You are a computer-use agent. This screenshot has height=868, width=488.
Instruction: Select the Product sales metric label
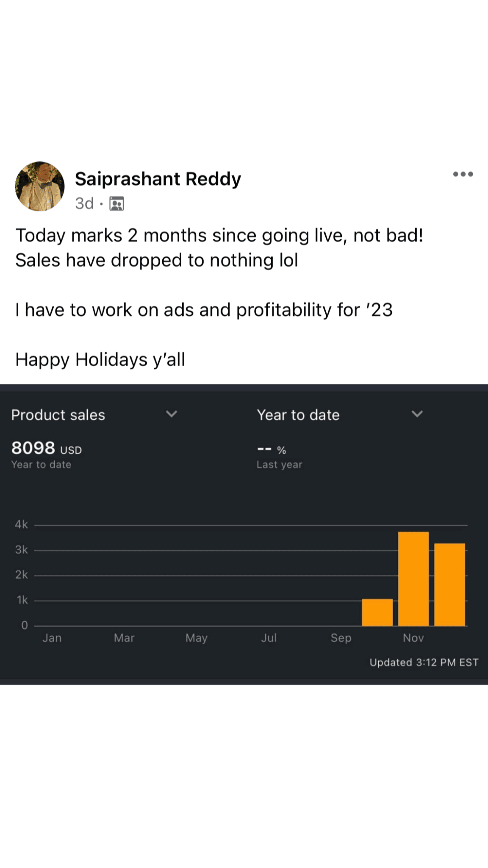[x=58, y=415]
